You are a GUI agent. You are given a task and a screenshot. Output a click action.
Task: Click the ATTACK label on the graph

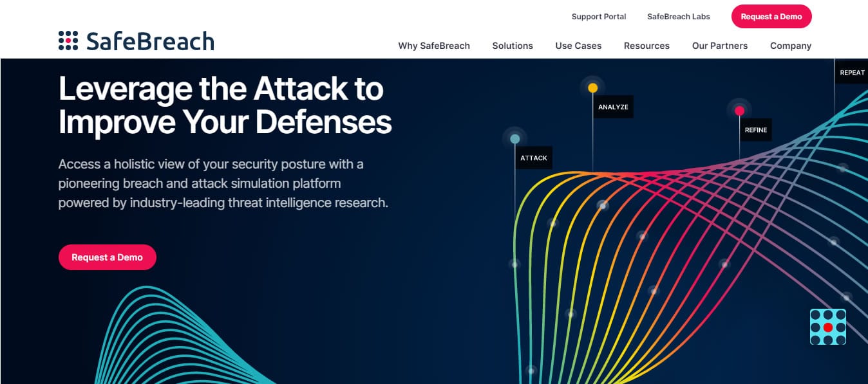click(x=534, y=158)
